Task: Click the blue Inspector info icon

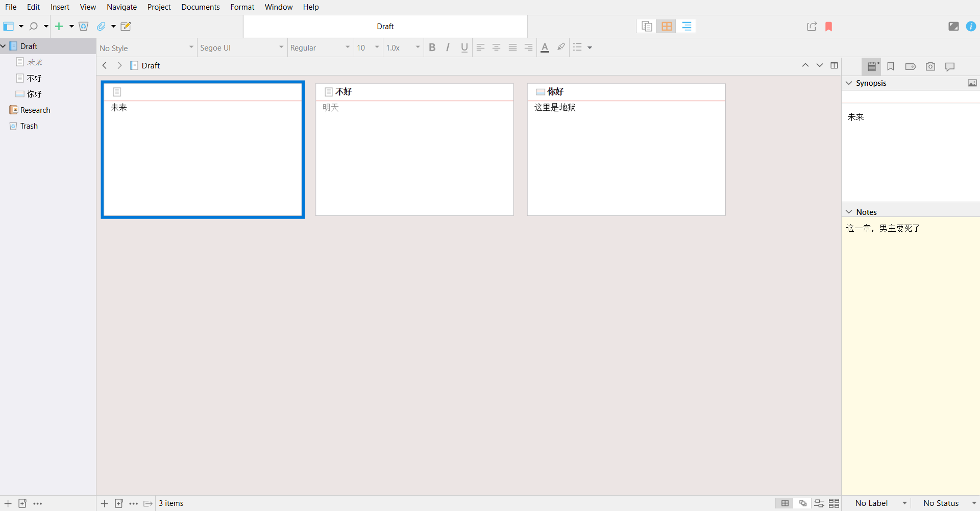Action: [971, 27]
